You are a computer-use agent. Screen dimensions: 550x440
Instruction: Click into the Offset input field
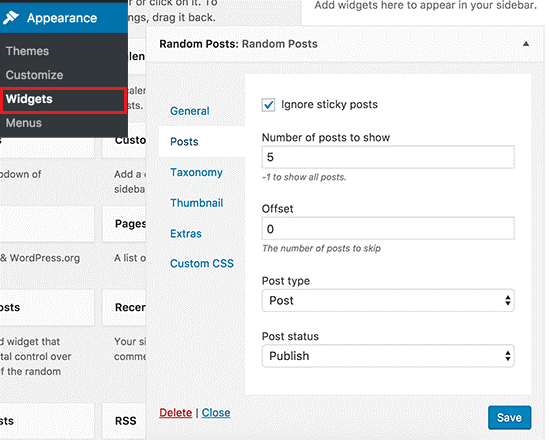[x=388, y=229]
